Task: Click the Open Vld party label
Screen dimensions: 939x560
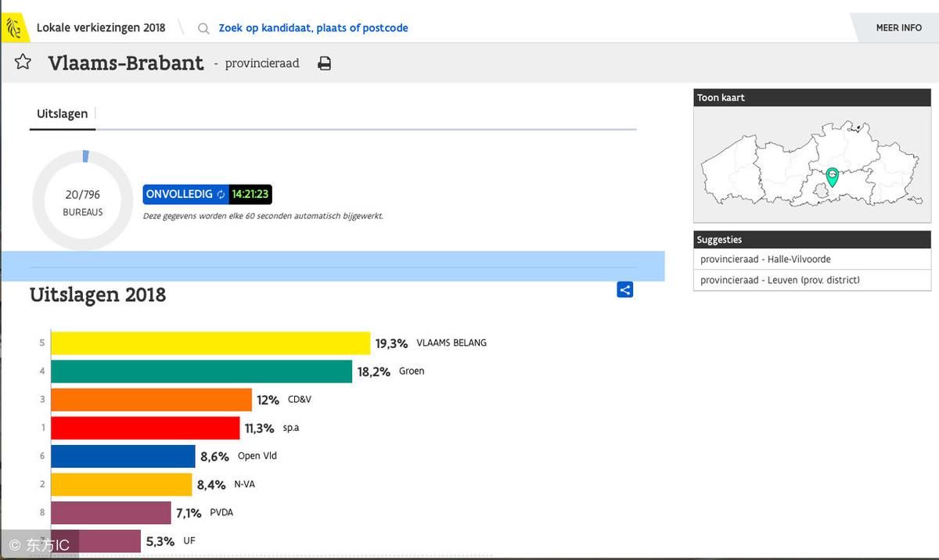Action: tap(257, 455)
